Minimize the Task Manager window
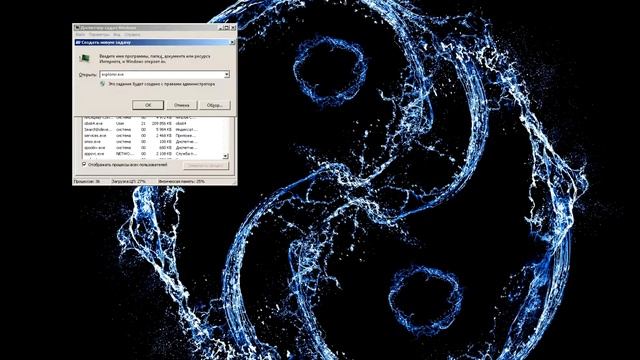 221,28
